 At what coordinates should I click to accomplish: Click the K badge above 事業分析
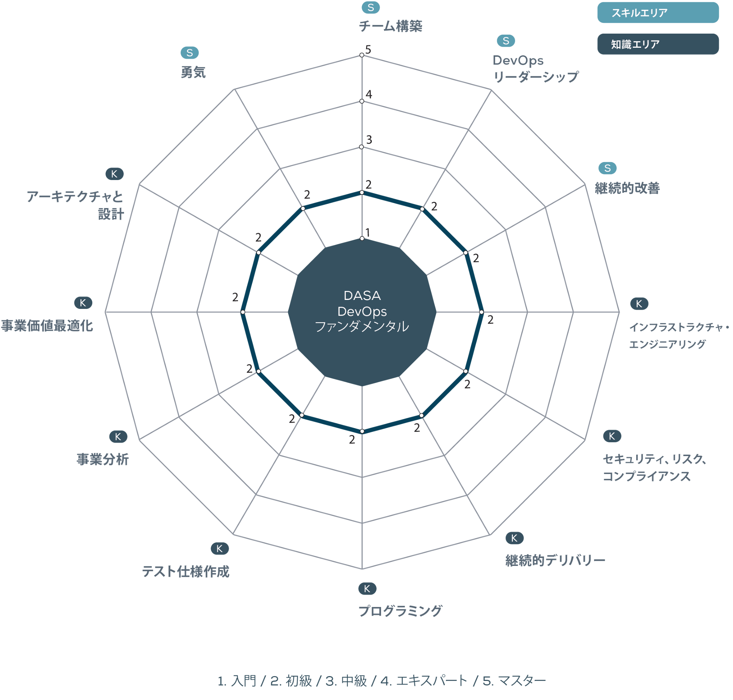point(118,436)
